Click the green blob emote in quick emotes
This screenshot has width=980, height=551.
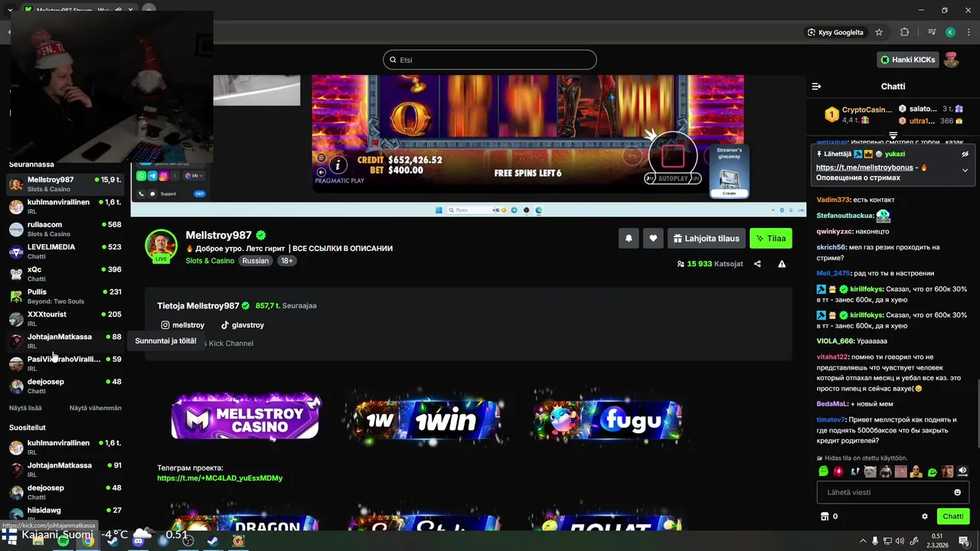click(823, 471)
